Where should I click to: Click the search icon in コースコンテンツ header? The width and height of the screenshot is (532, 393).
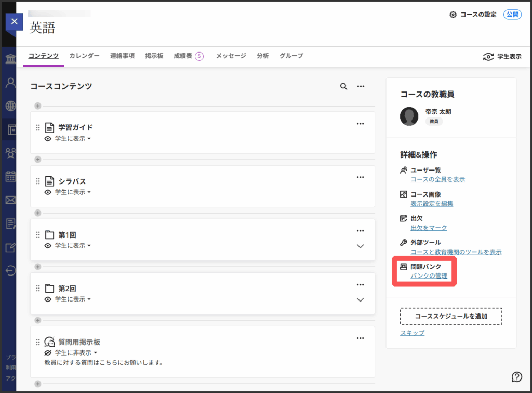(x=343, y=86)
